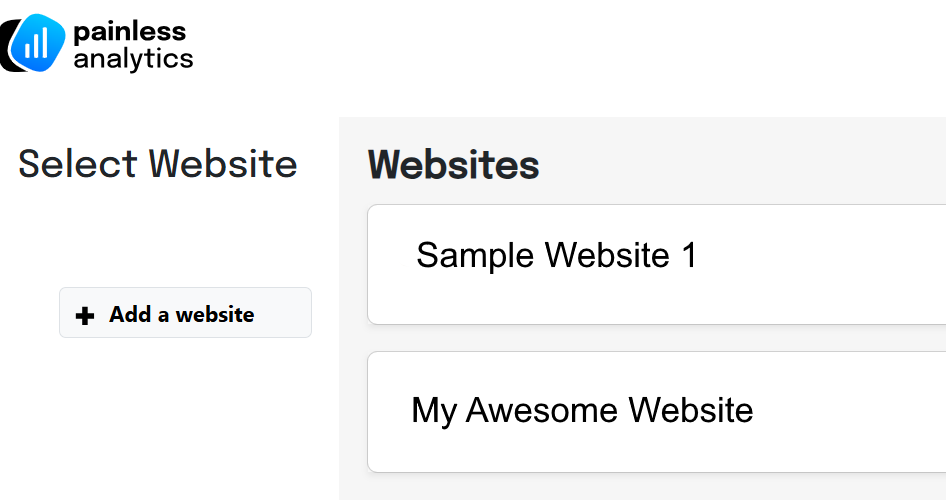Click the Select Website heading
946x500 pixels.
coord(157,164)
